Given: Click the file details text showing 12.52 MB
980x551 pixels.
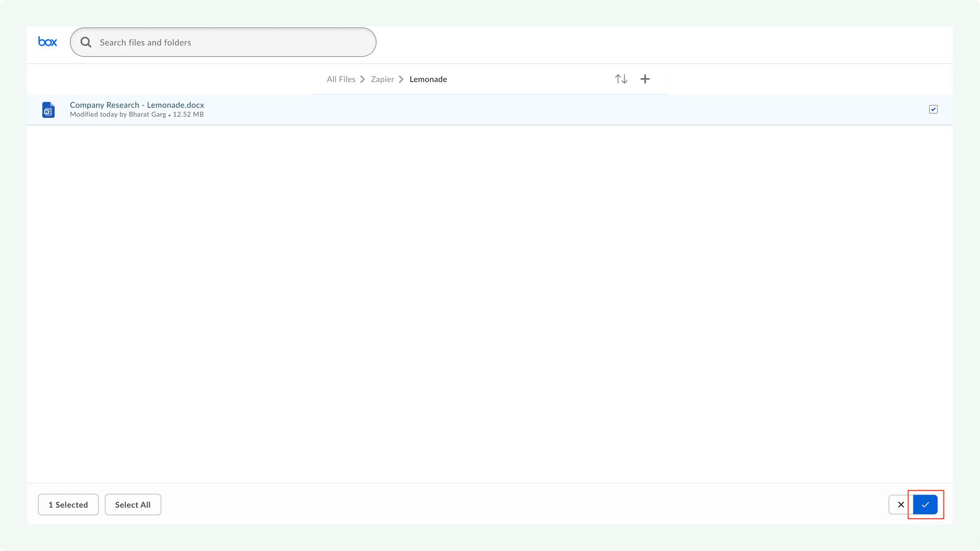Looking at the screenshot, I should click(x=137, y=114).
